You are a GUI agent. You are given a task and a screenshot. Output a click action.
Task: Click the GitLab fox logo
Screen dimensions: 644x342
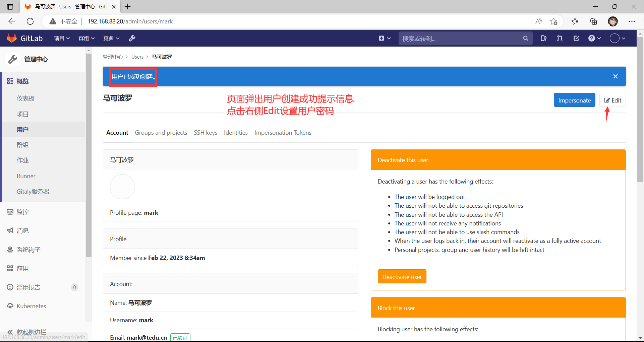click(x=12, y=38)
